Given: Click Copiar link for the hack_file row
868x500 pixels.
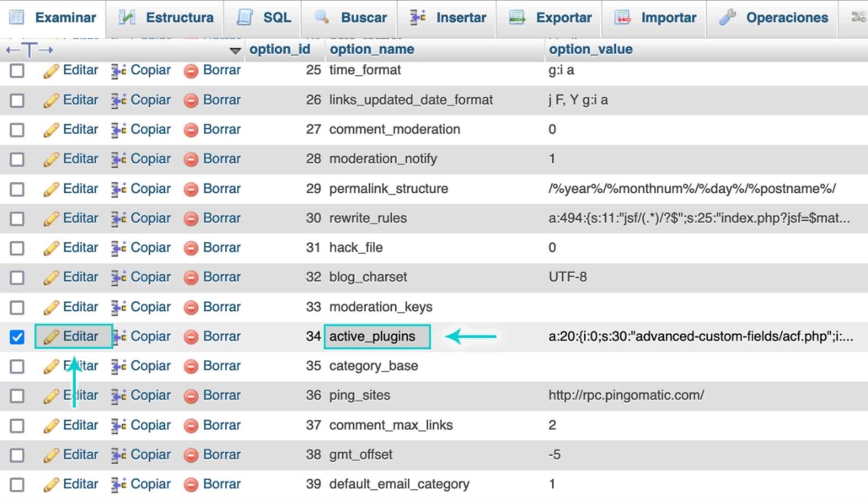Looking at the screenshot, I should click(150, 248).
